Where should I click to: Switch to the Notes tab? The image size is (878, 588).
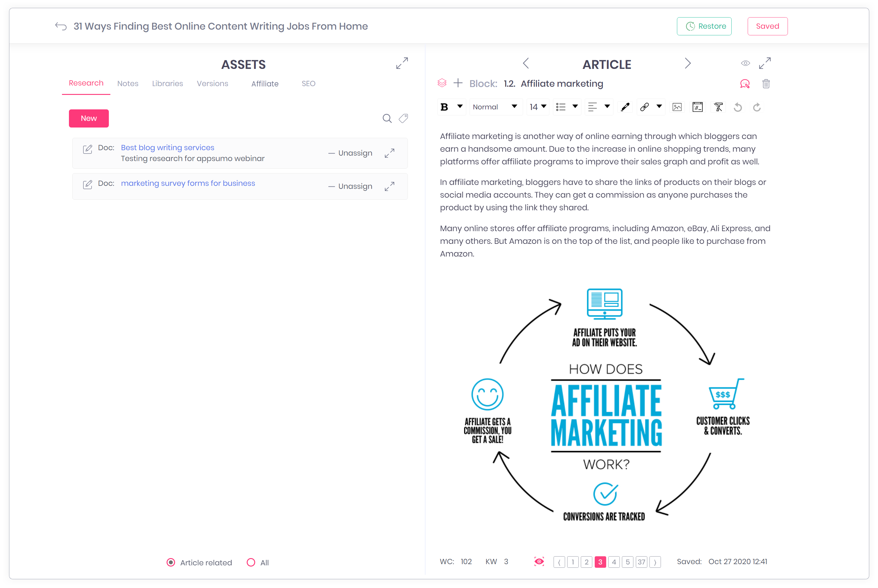point(128,84)
